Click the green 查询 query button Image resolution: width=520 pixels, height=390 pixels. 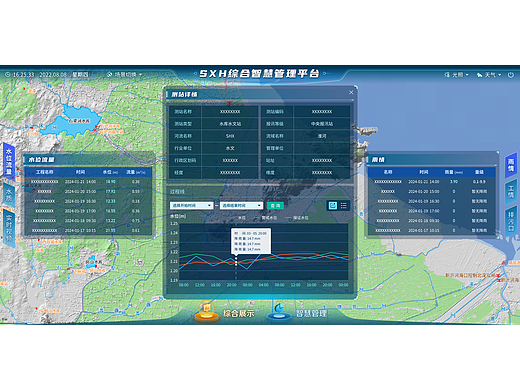click(275, 206)
